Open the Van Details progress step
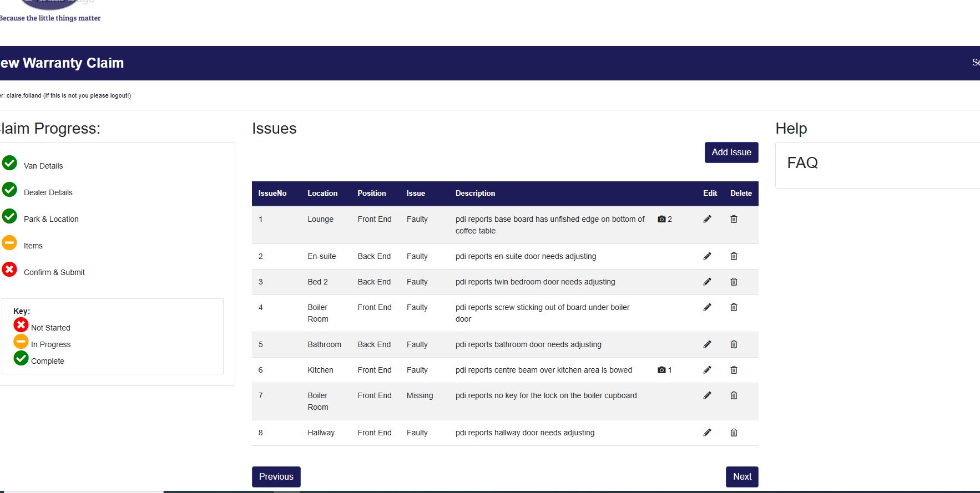 click(43, 166)
